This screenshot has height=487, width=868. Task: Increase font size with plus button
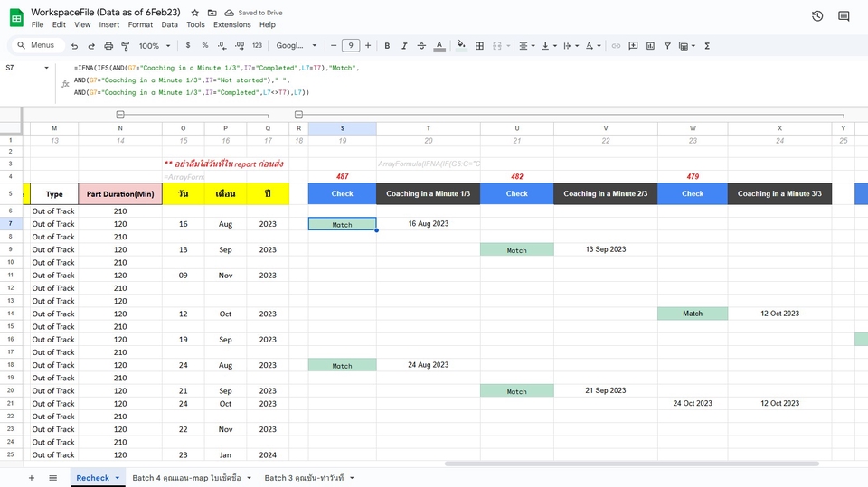pos(368,46)
